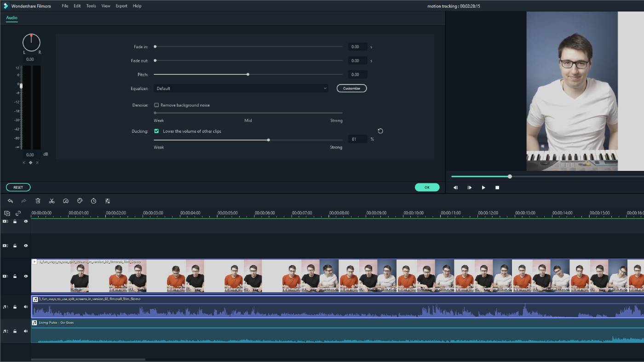Click the Color palette icon in the toolbar

pyautogui.click(x=80, y=201)
